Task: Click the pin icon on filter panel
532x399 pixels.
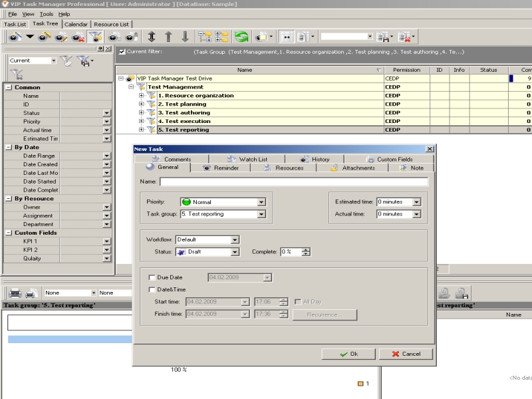Action: (x=100, y=49)
